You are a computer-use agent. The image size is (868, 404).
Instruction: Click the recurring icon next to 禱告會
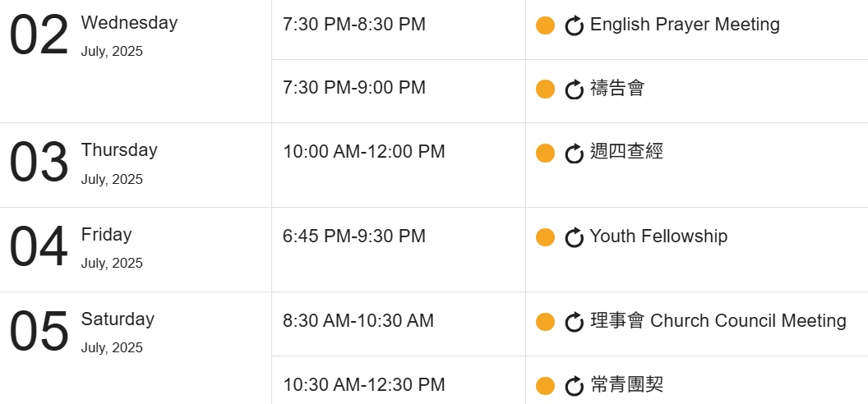click(x=574, y=89)
